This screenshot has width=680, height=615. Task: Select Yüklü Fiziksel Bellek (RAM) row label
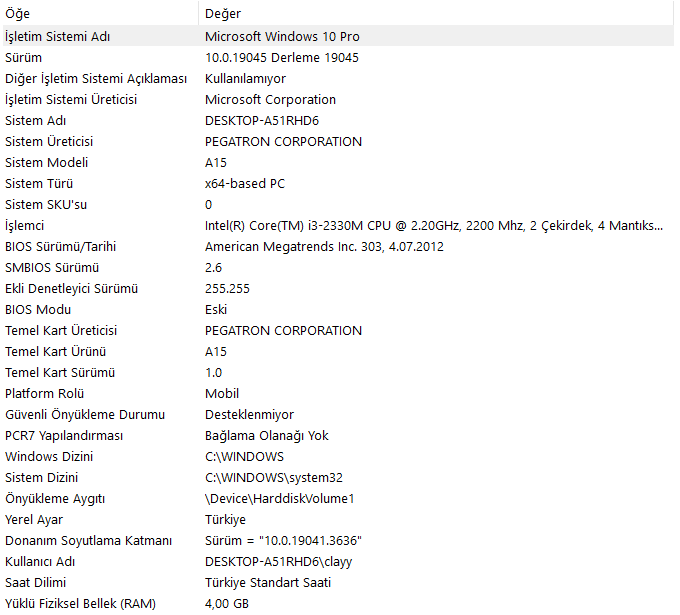(x=80, y=604)
